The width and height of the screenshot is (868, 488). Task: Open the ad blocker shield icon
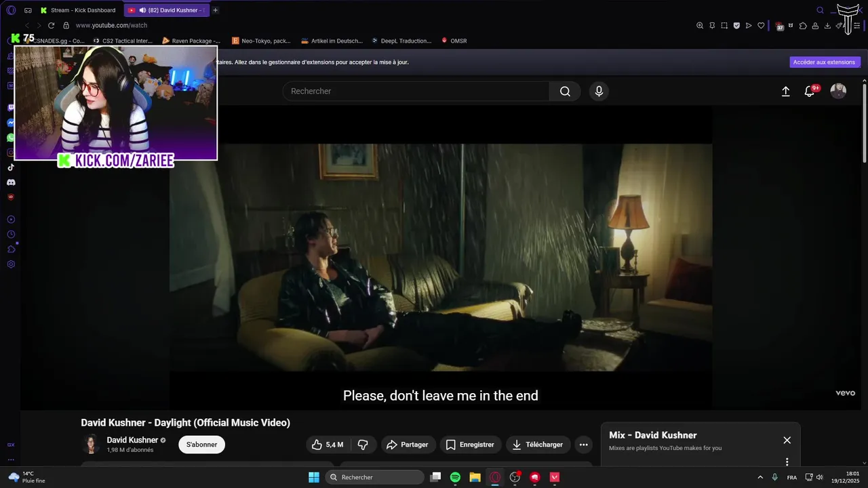[736, 26]
